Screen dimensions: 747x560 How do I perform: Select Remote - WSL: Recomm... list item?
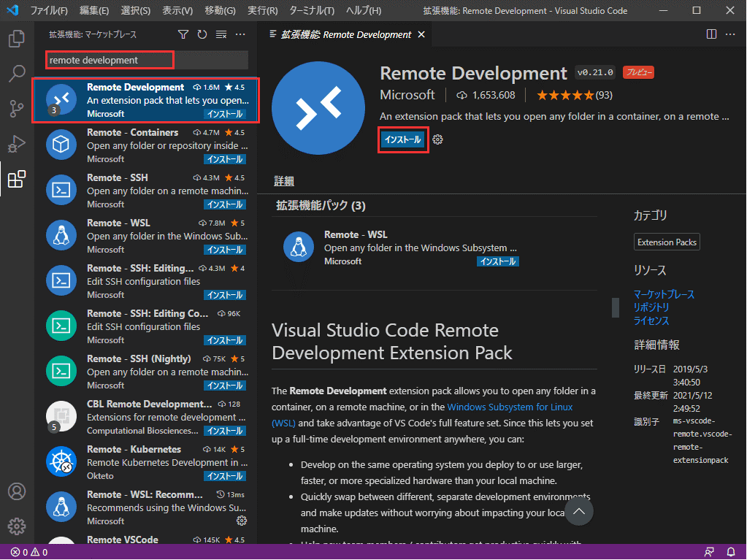[145, 507]
